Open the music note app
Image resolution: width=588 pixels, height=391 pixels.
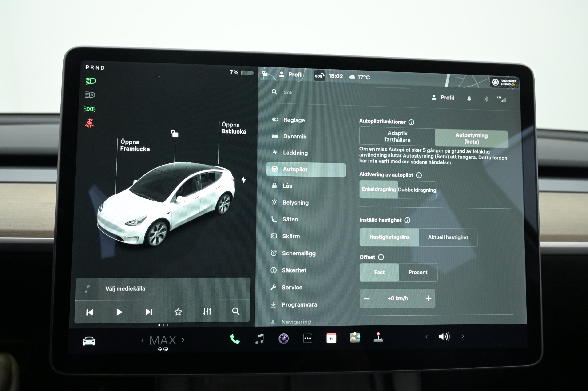tap(259, 339)
